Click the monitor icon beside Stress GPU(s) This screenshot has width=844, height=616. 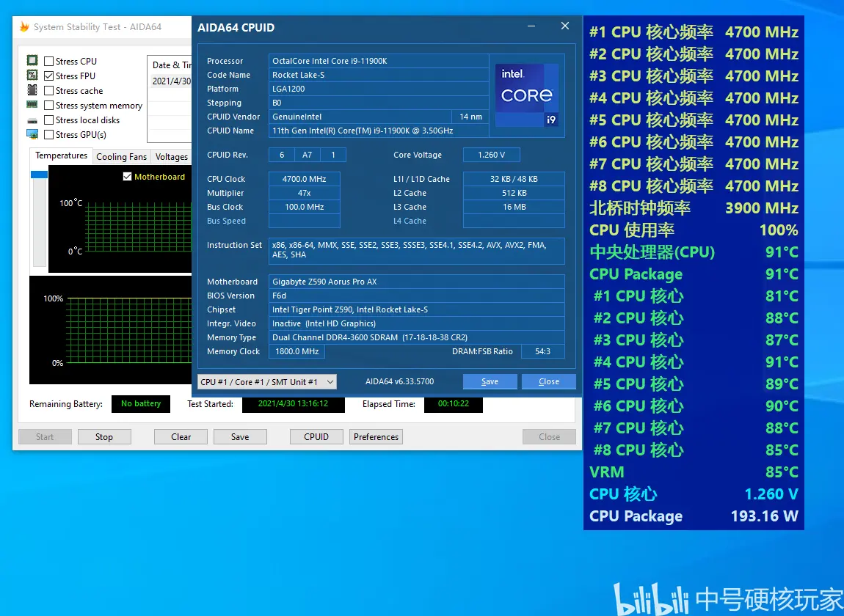point(32,134)
